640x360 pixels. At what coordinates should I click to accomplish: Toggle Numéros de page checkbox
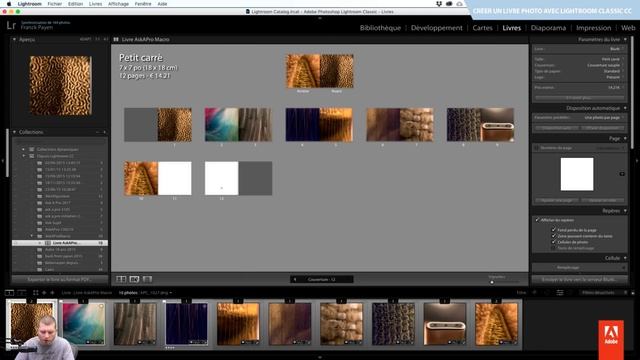(x=536, y=148)
